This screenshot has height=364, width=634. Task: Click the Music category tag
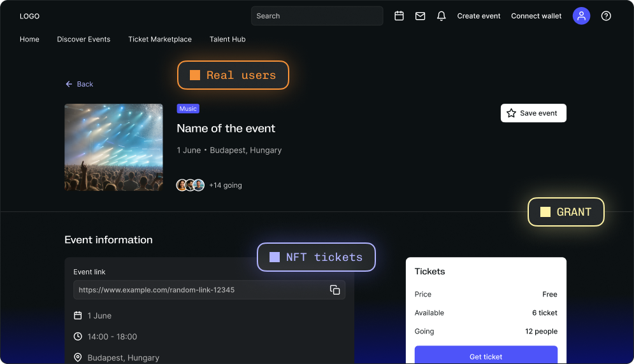(188, 109)
